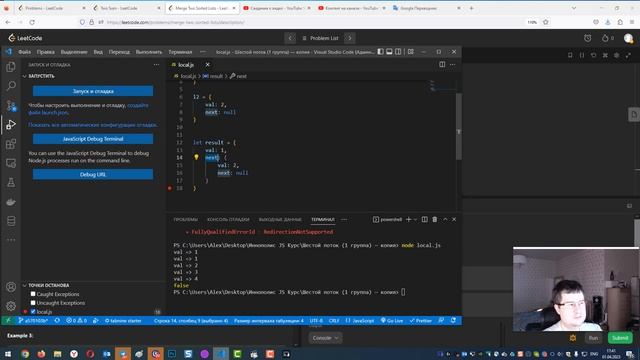Open the Accounts menu in VS Code
640x360 pixels.
tap(11, 287)
